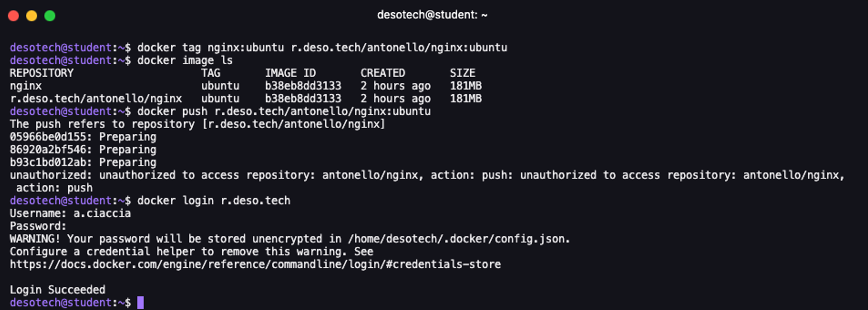This screenshot has width=868, height=310.
Task: Open the docs.docker.com credentials-store link
Action: point(255,264)
